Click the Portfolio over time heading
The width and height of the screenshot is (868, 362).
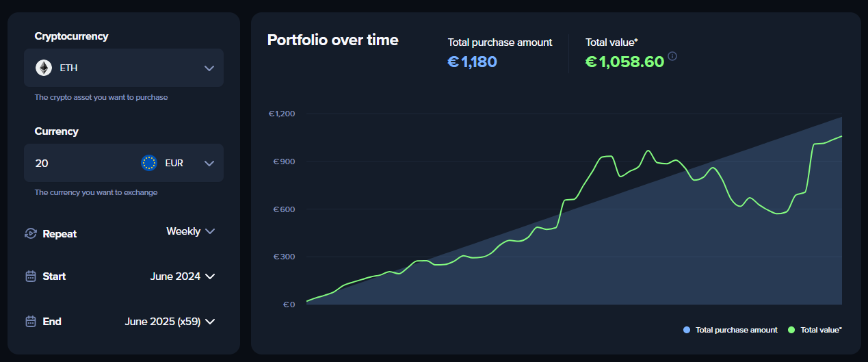[332, 40]
